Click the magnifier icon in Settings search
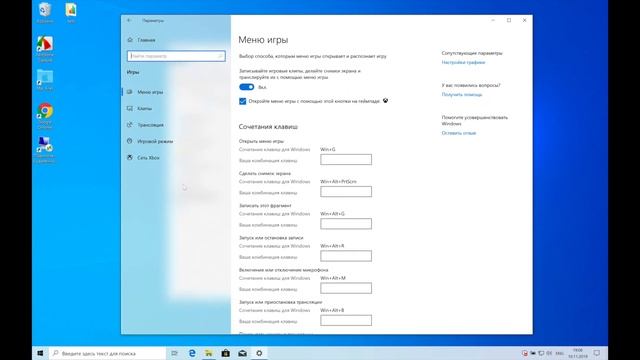The height and width of the screenshot is (360, 640). tap(220, 56)
